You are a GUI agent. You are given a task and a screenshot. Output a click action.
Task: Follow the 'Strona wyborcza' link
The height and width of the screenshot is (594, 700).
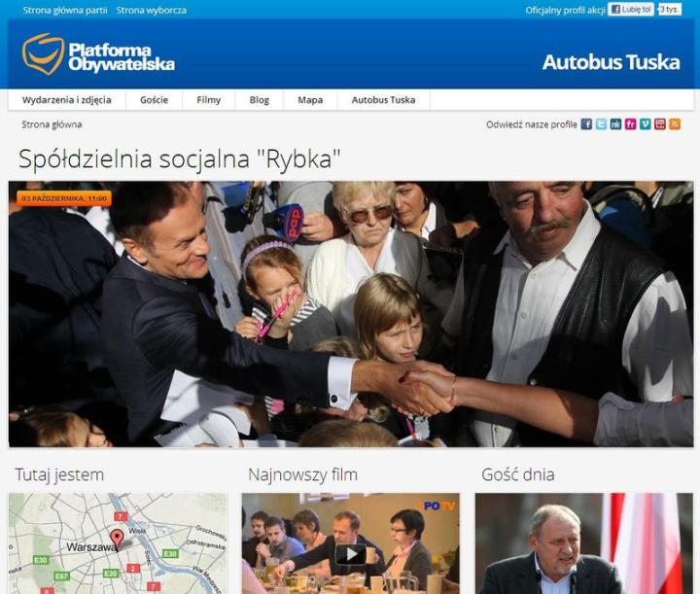152,11
